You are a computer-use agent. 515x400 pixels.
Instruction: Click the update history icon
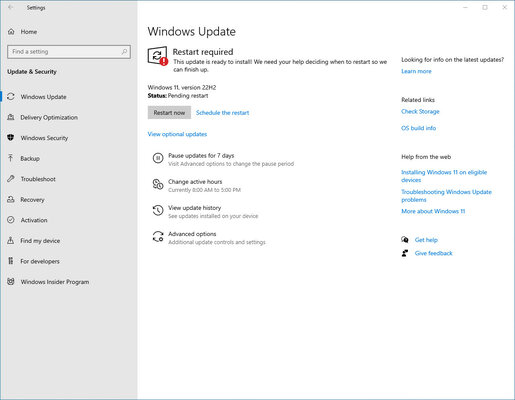point(158,210)
